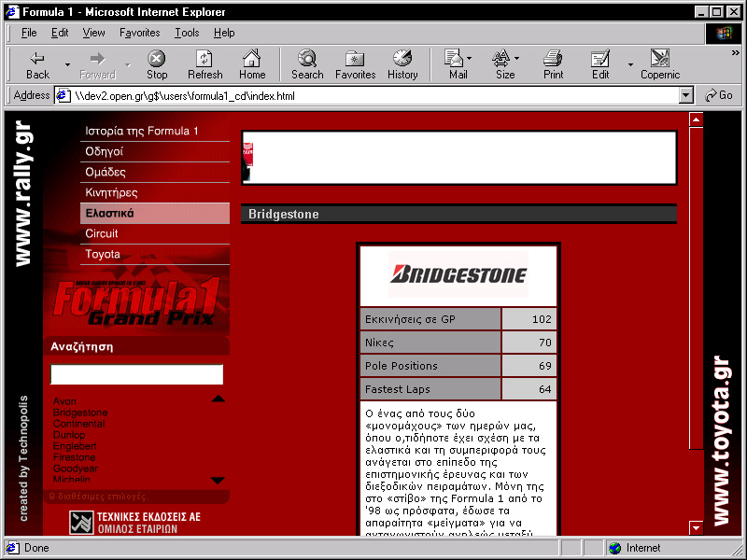Open the Help menu
The height and width of the screenshot is (560, 747).
[224, 33]
